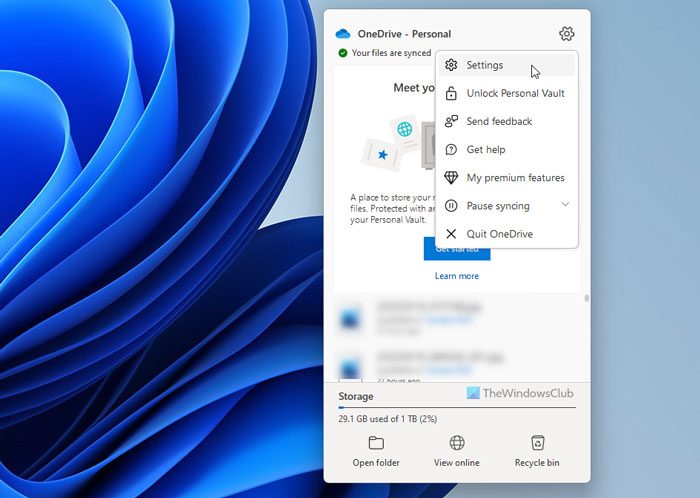
Task: Click the 'OneDrive - Personal' title text
Action: (x=404, y=34)
